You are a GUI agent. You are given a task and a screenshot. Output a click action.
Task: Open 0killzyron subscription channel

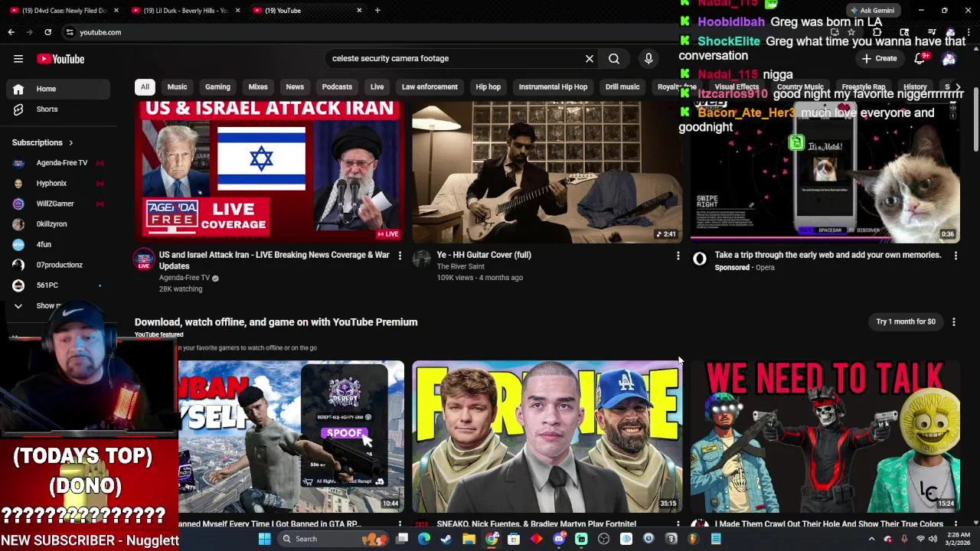(59, 224)
